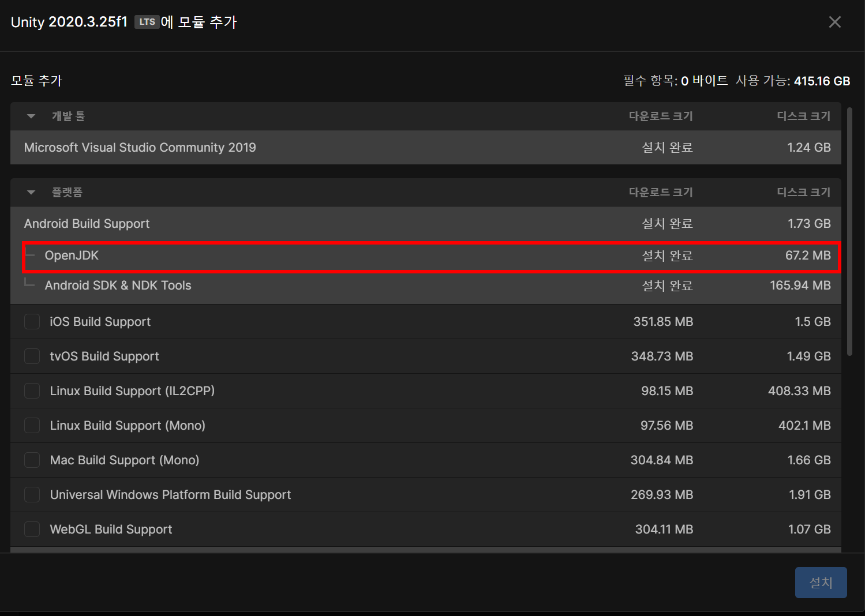Click the 351.85 MB download size
The width and height of the screenshot is (865, 616).
coord(663,322)
